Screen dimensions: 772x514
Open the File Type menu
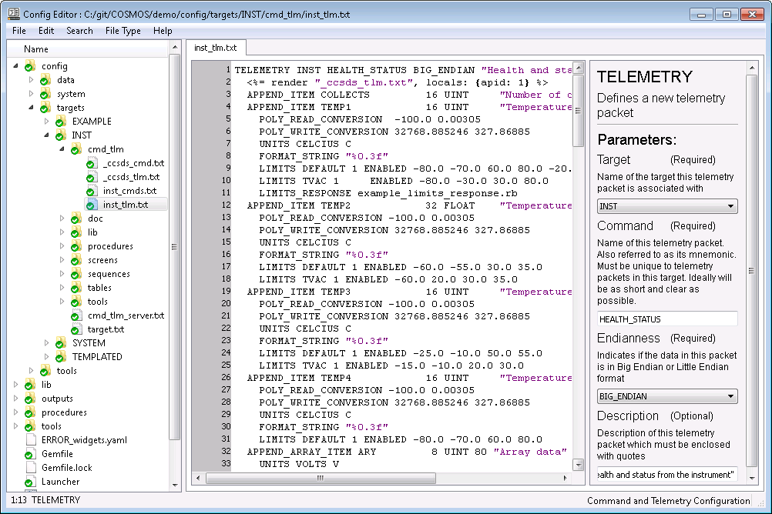123,31
